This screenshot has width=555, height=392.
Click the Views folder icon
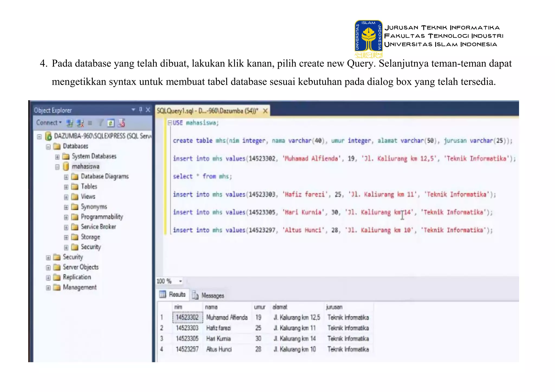(75, 197)
